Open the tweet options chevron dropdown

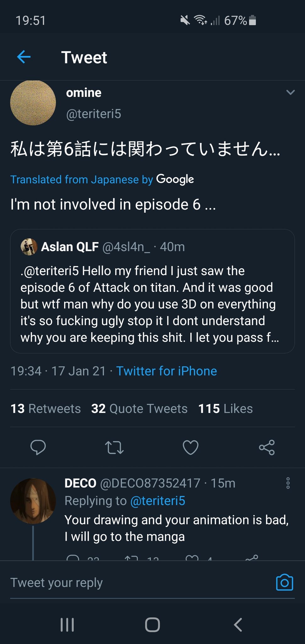click(x=291, y=92)
